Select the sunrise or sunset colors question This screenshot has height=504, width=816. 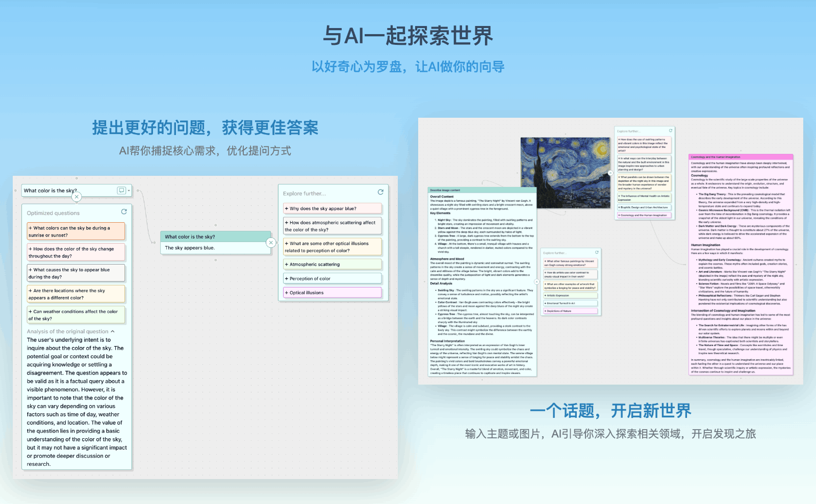tap(76, 230)
